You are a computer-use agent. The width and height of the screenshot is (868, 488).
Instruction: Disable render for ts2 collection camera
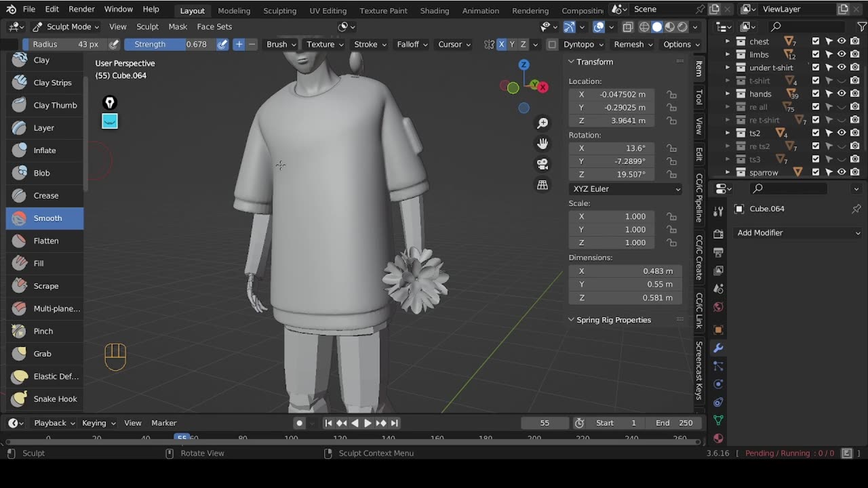pyautogui.click(x=854, y=133)
